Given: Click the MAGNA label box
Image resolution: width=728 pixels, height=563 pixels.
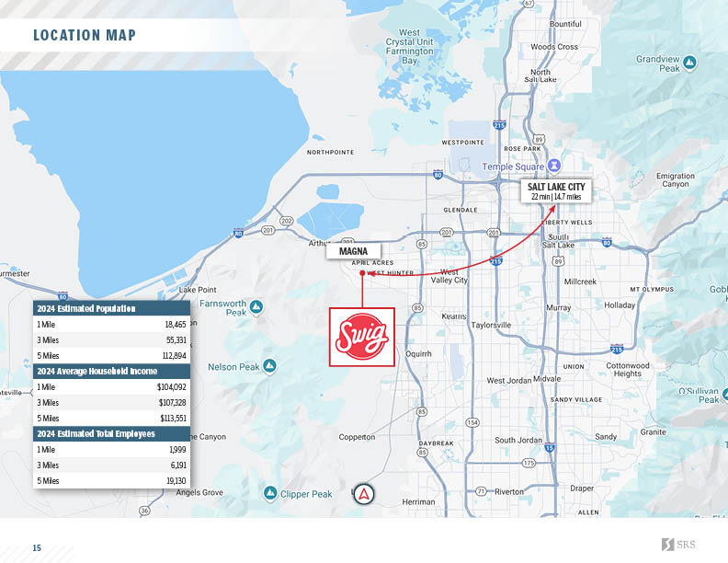Looking at the screenshot, I should pyautogui.click(x=353, y=251).
